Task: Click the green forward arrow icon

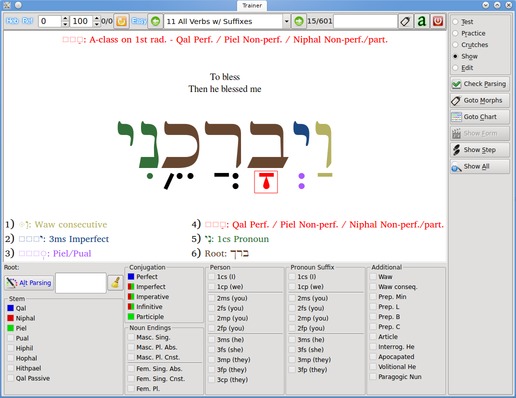Action: pos(299,21)
